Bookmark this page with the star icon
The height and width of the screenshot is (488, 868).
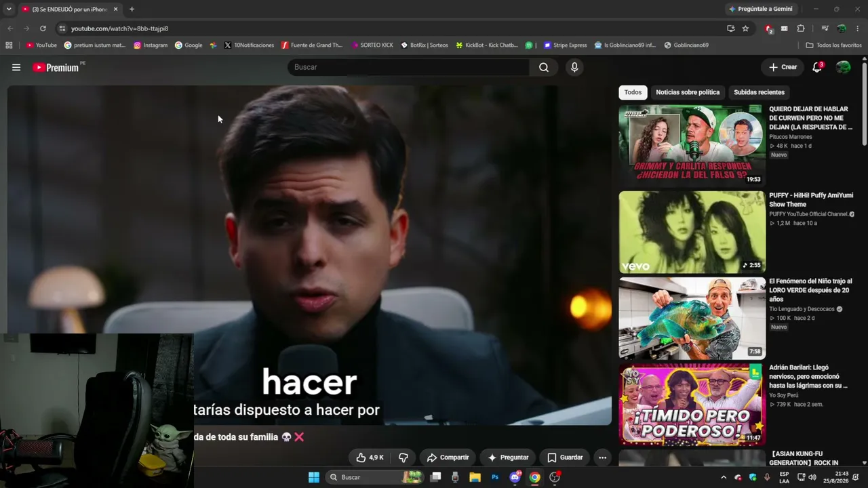point(745,28)
